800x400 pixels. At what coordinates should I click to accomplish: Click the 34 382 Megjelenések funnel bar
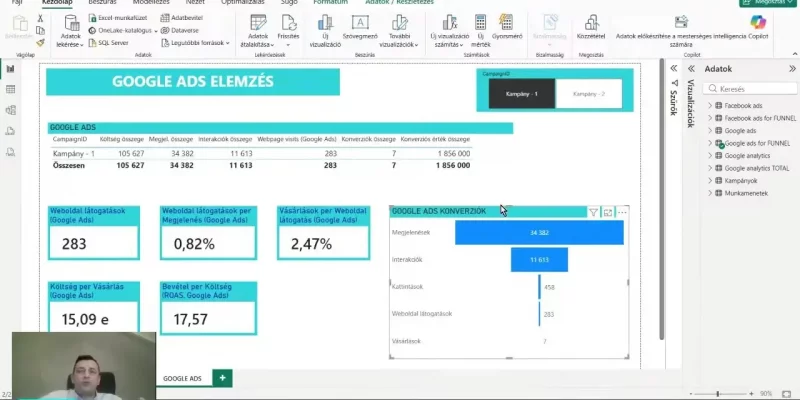539,233
